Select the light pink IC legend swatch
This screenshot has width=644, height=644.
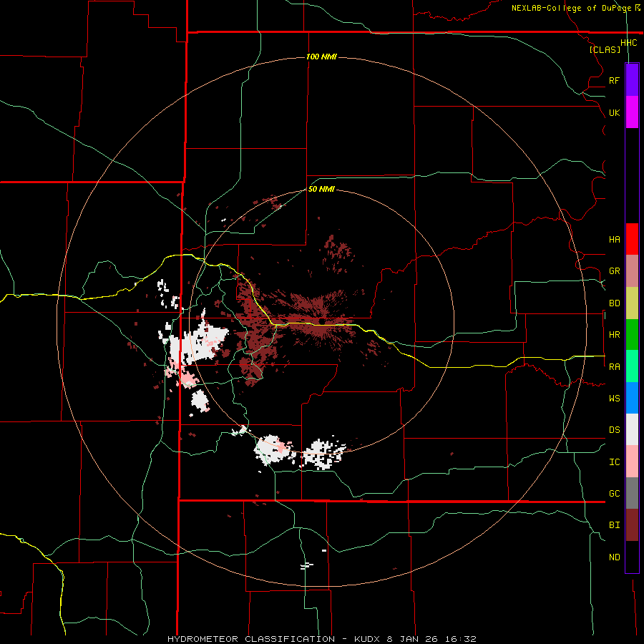point(632,462)
